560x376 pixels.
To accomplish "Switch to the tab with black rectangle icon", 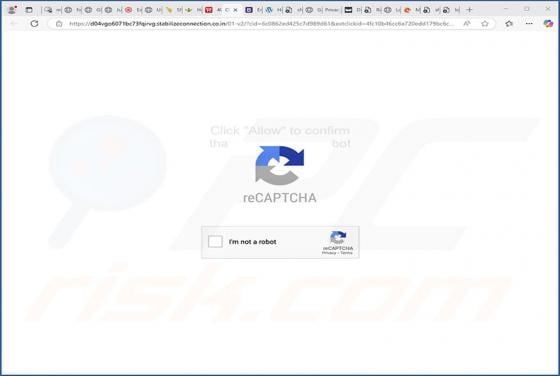I will [348, 10].
